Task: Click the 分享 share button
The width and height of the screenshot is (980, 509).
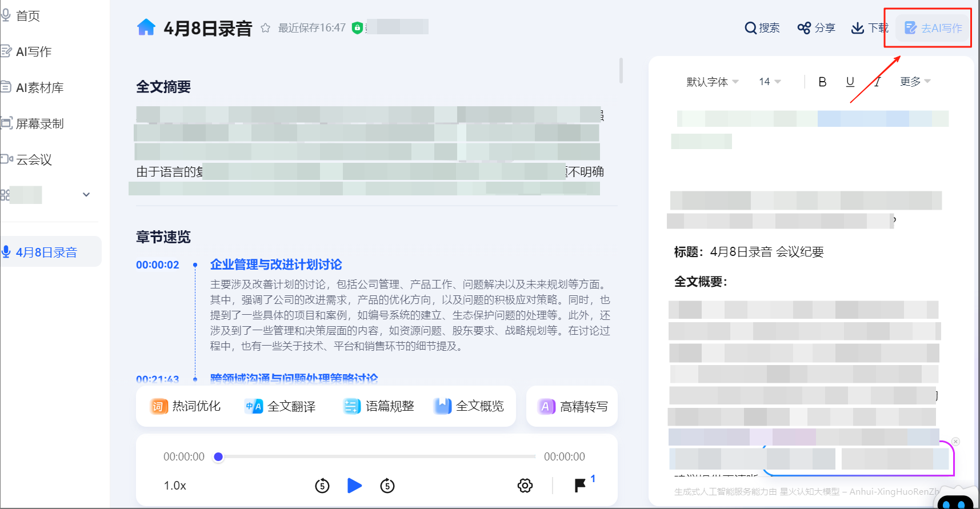Action: pos(816,28)
